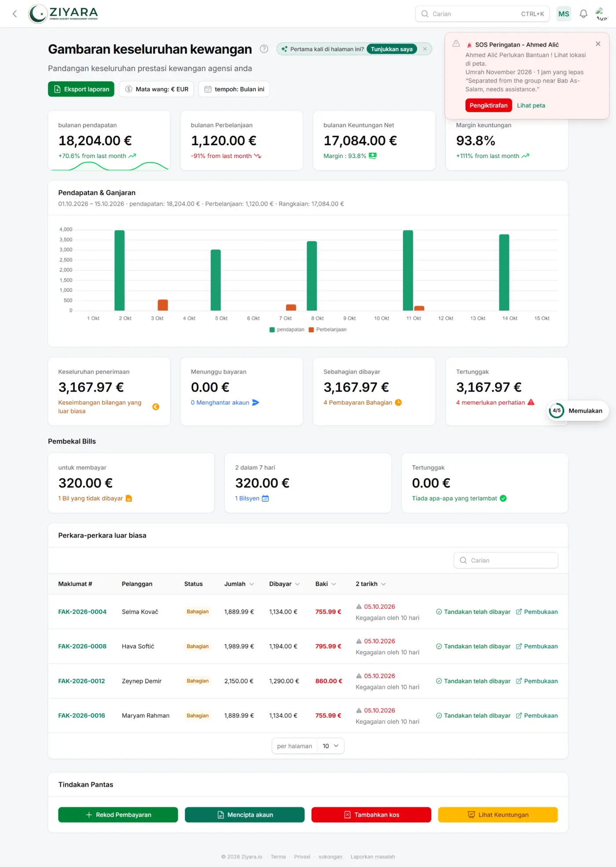Open invoice FAK-2026-0004

coord(82,611)
